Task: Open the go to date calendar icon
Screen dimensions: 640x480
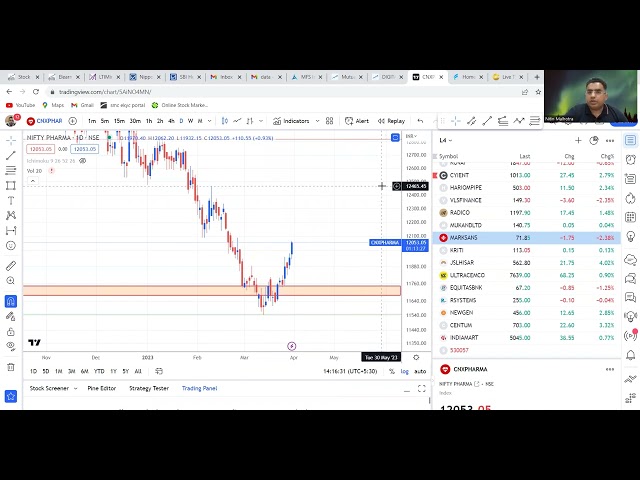Action: tap(159, 371)
